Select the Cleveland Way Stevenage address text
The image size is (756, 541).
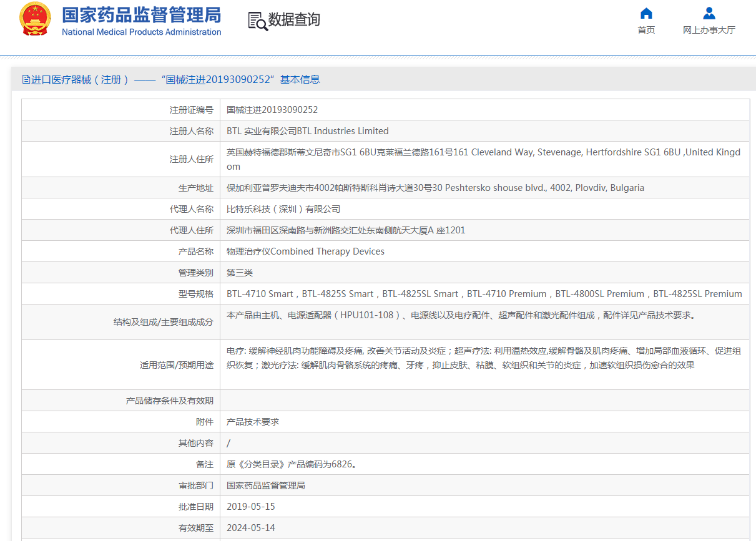coord(484,159)
